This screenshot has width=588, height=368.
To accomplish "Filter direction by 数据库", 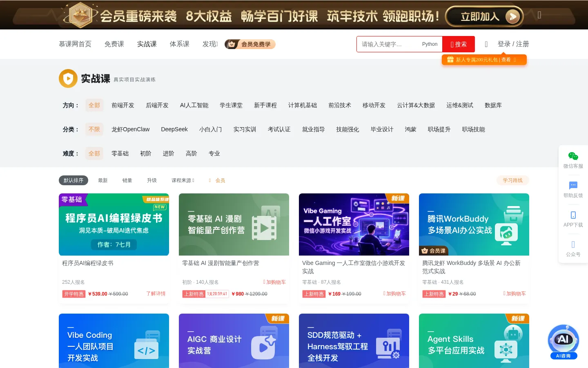I will coord(493,105).
